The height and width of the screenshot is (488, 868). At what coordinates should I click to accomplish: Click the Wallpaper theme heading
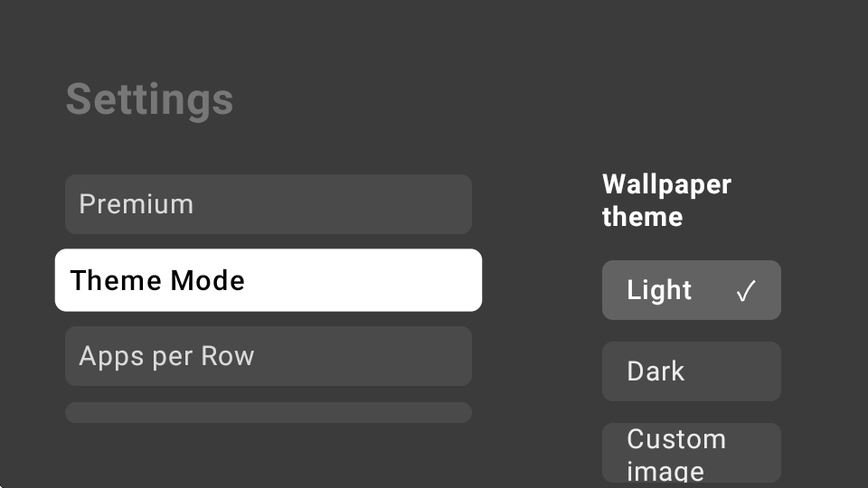tap(666, 201)
